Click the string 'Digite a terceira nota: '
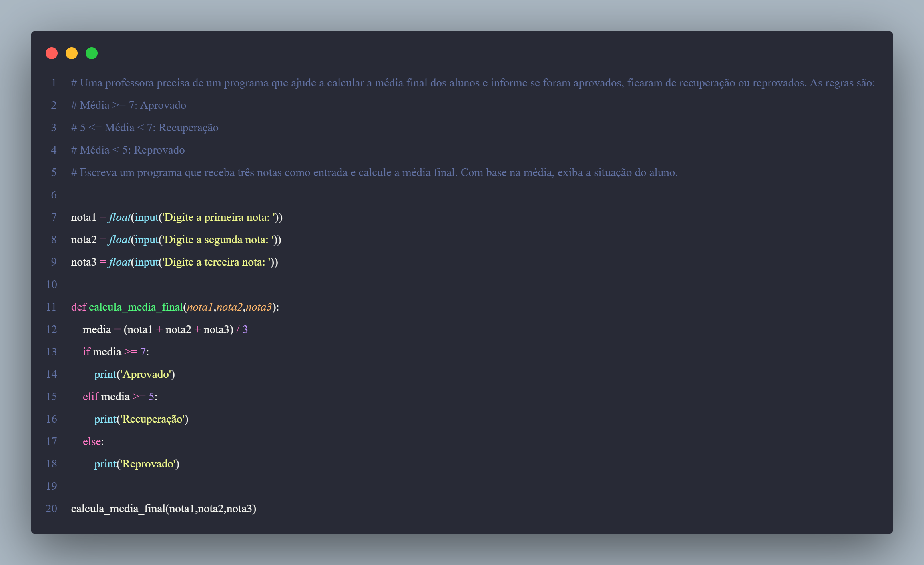Viewport: 924px width, 565px height. (x=216, y=262)
